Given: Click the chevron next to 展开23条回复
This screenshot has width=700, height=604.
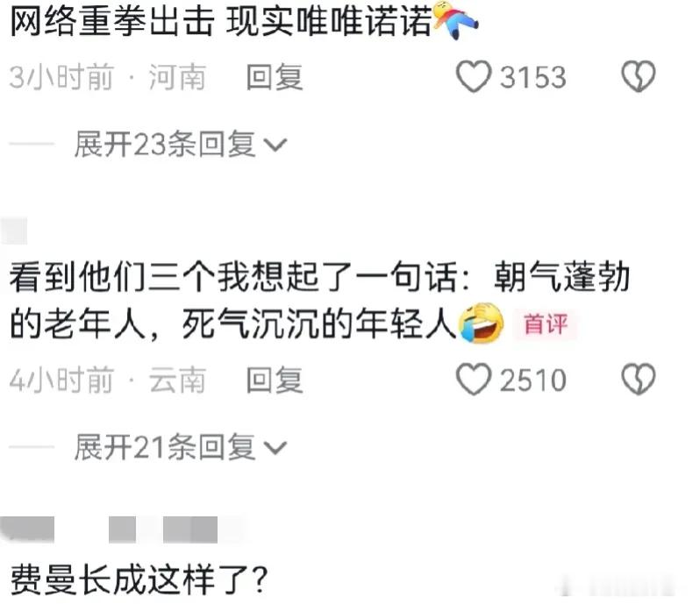Looking at the screenshot, I should tap(275, 146).
